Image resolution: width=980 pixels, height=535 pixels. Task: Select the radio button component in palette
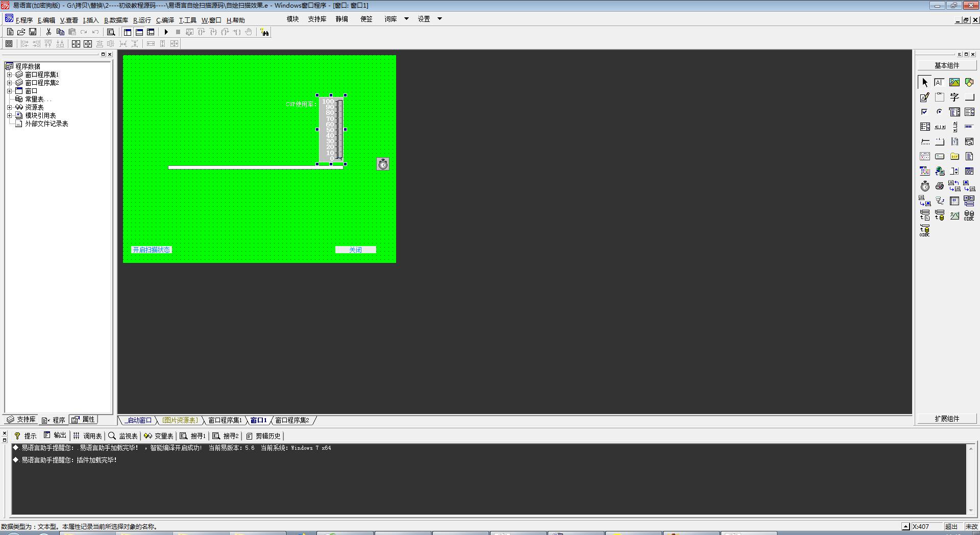[x=939, y=112]
